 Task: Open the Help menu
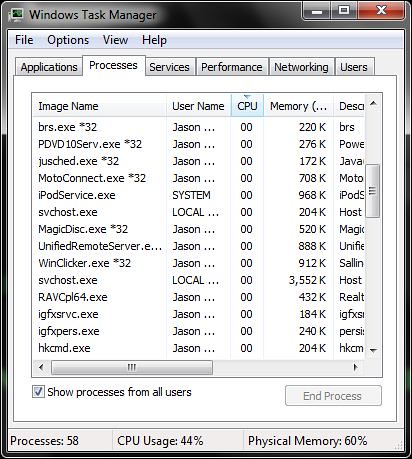pos(154,40)
